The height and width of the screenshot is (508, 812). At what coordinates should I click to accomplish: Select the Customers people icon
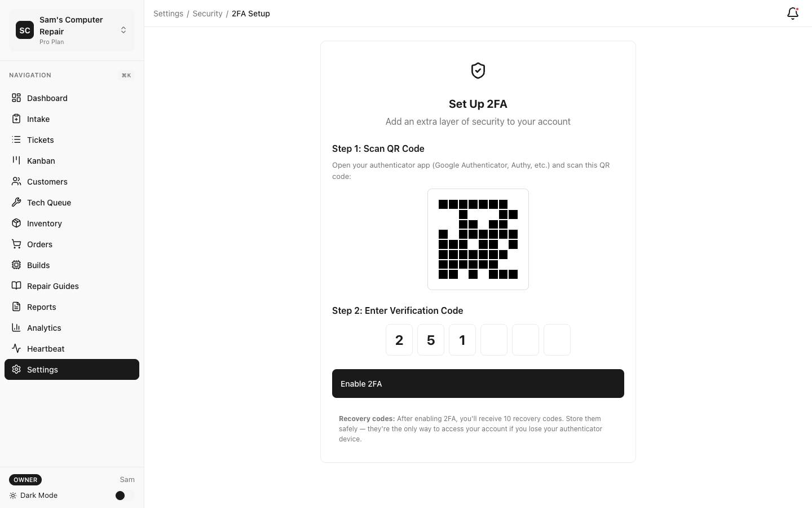pos(16,181)
